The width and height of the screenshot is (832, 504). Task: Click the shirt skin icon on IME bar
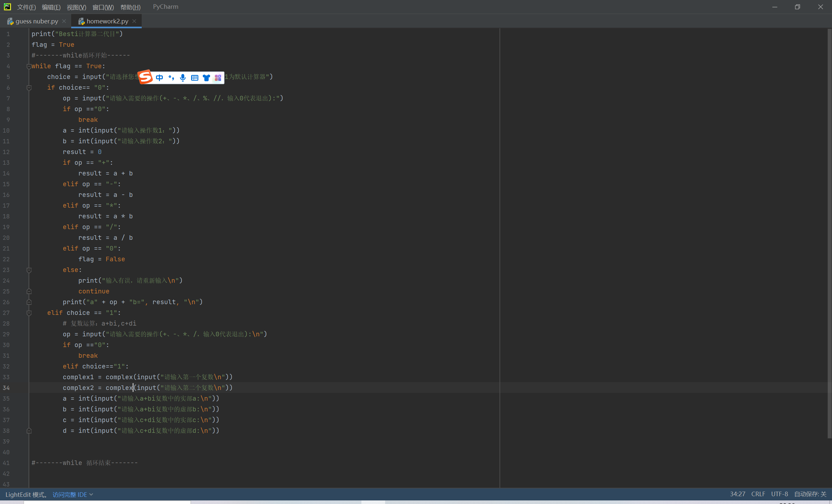pyautogui.click(x=206, y=78)
